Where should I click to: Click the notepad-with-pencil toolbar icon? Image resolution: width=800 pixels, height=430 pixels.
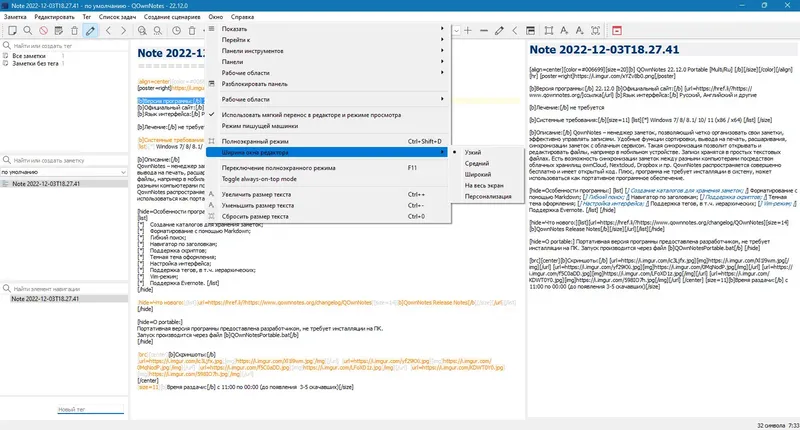pos(59,31)
